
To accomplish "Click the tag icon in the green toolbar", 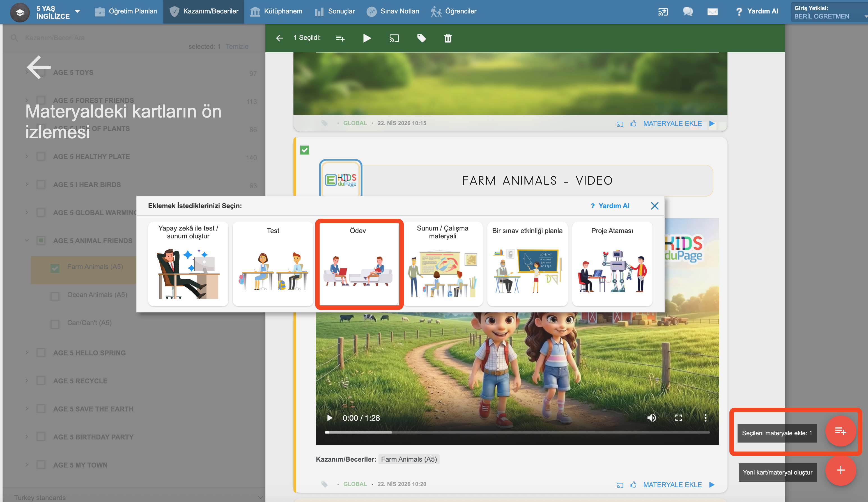I will point(421,38).
